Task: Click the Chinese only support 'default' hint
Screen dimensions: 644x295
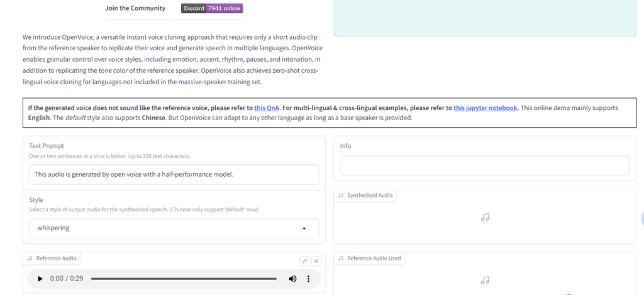Action: tap(214, 209)
